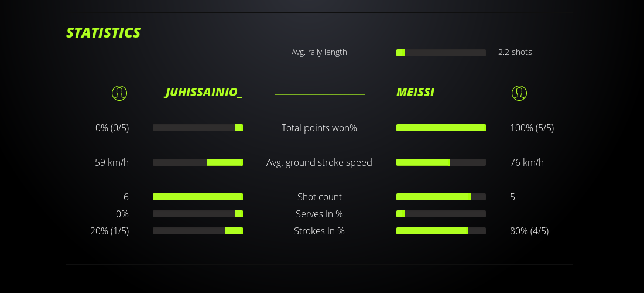Image resolution: width=644 pixels, height=293 pixels.
Task: Click JUHISSAINIO_'s serves in % bar
Action: [198, 214]
